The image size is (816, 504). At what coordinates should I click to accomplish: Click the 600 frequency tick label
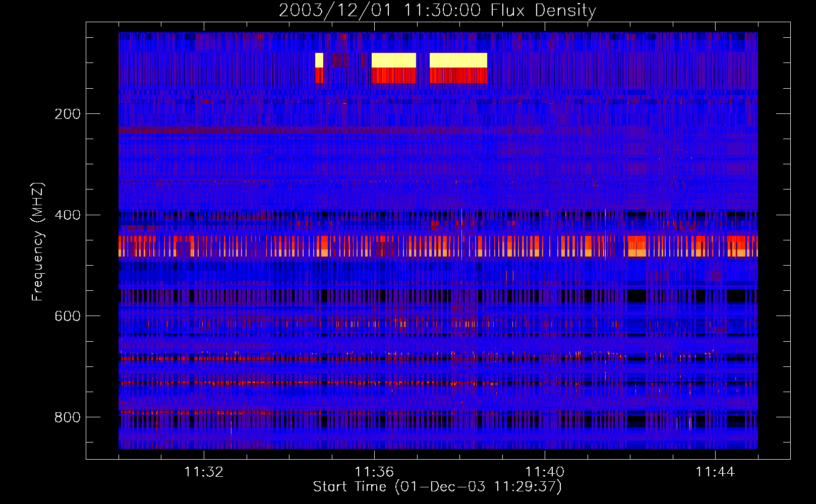click(68, 316)
